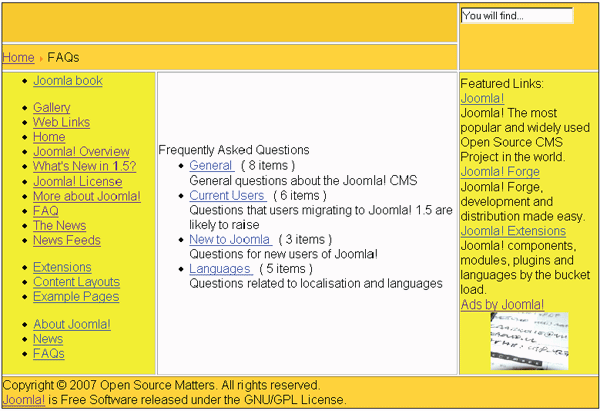The image size is (600, 411).
Task: Click the '( 6 items )' count text
Action: [300, 196]
